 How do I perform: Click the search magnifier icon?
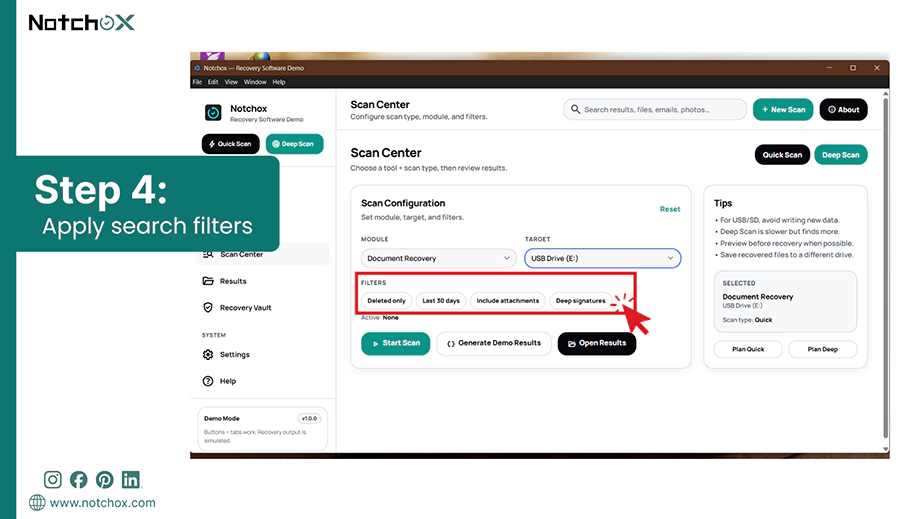(x=575, y=109)
